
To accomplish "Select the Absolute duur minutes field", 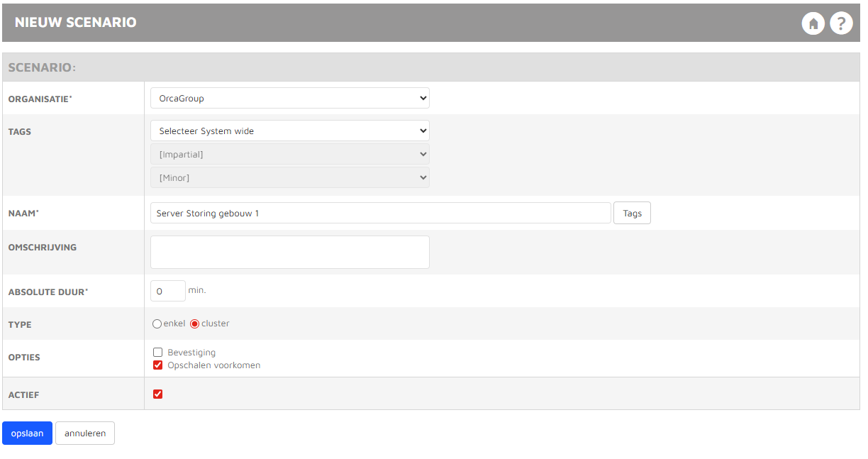I will (168, 291).
